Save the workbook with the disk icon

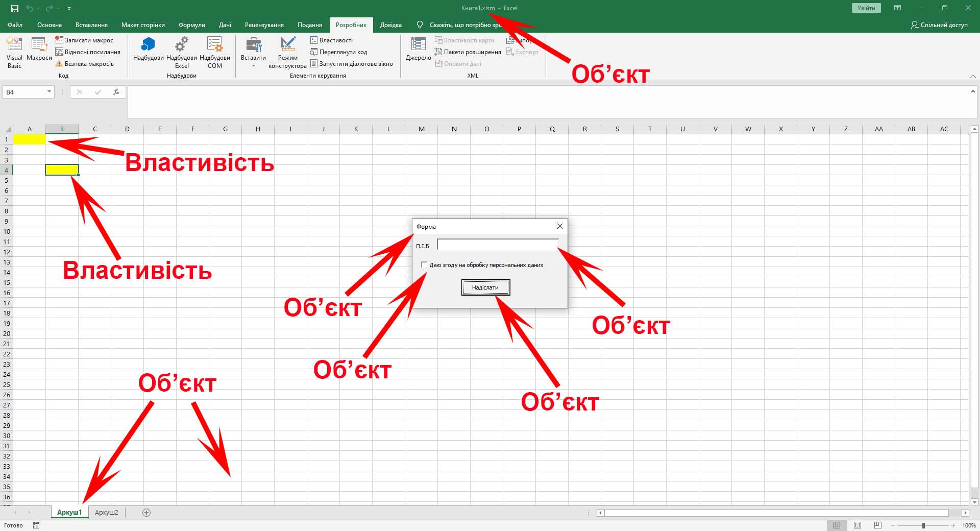(14, 8)
